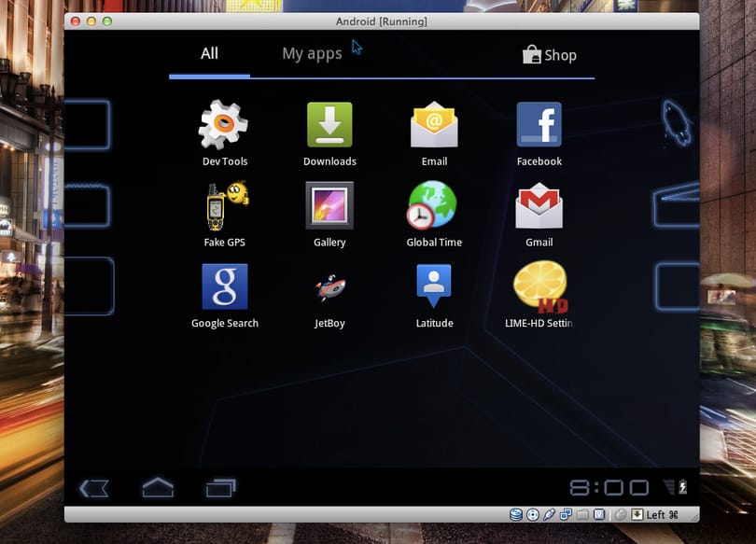
Task: Click the "Left ⌘" host key label
Action: (x=662, y=515)
